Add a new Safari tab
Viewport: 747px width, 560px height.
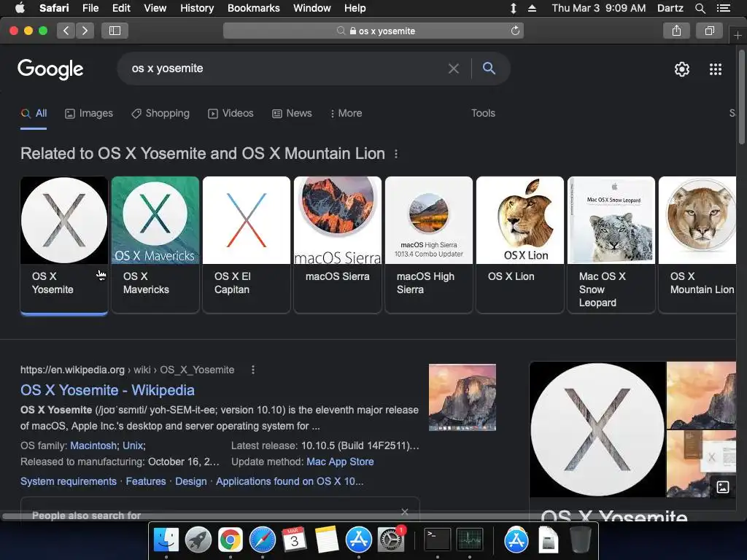coord(738,35)
